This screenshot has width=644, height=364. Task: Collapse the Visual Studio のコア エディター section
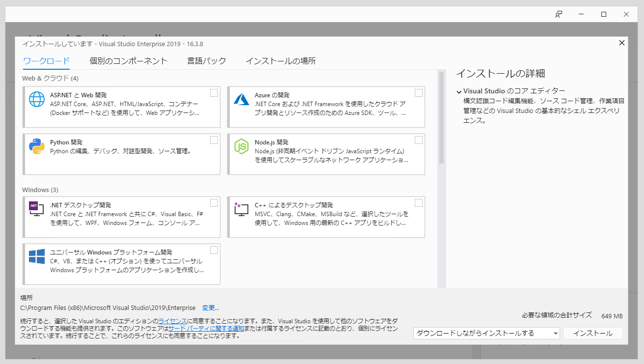(x=459, y=91)
